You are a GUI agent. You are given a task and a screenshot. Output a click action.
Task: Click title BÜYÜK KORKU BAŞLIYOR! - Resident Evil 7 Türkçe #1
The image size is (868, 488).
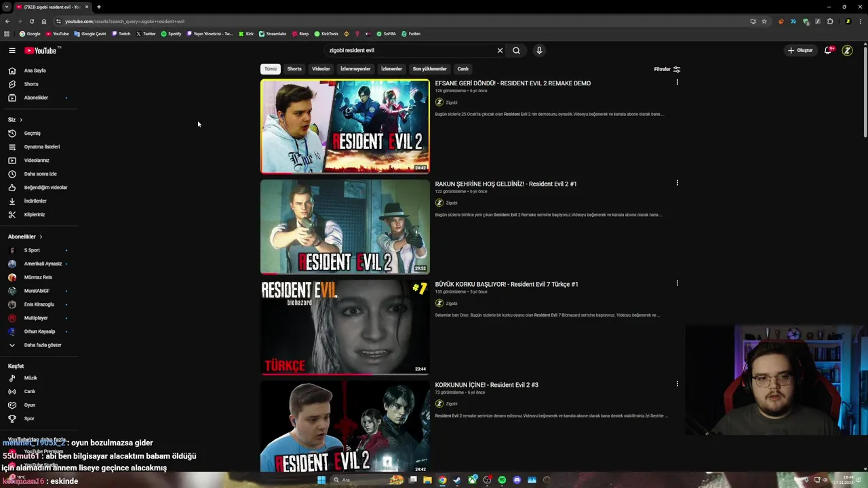tap(507, 285)
